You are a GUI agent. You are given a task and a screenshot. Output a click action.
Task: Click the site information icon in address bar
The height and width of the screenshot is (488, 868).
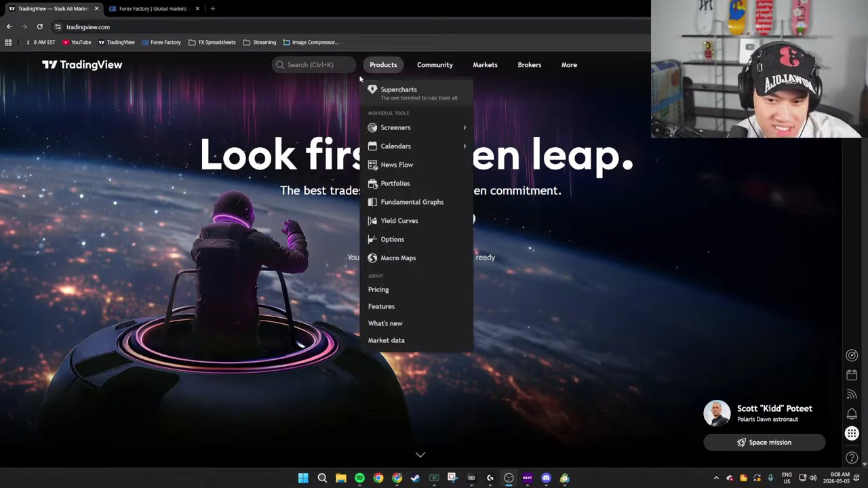[x=58, y=27]
